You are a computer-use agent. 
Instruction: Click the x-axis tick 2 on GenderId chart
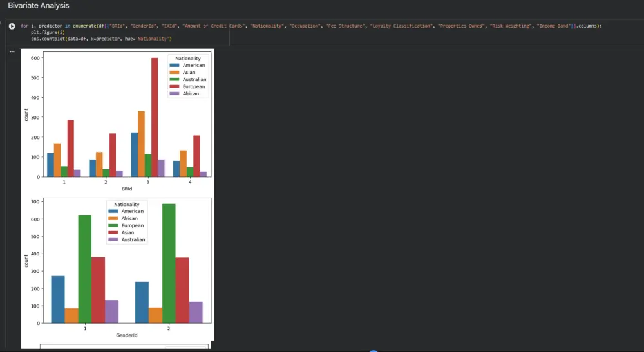pyautogui.click(x=169, y=328)
